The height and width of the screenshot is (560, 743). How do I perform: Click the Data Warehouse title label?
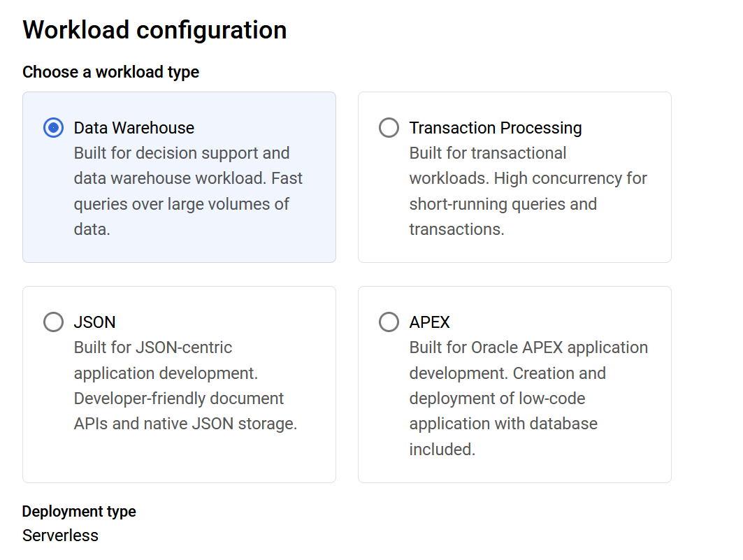click(134, 128)
